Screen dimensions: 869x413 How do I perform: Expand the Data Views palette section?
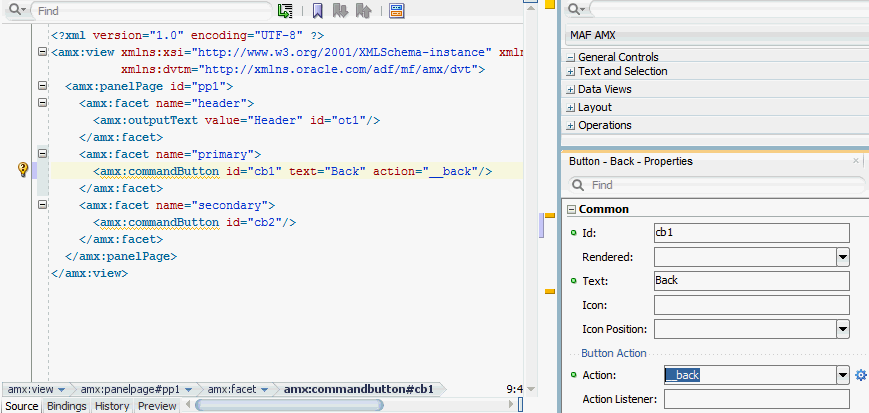pos(570,89)
